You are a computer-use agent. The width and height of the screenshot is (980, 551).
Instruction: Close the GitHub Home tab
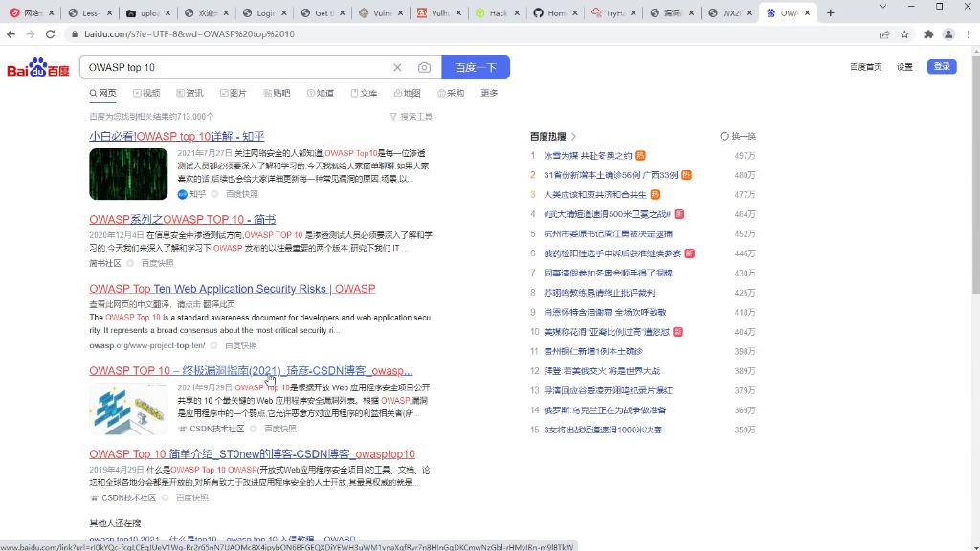(575, 12)
